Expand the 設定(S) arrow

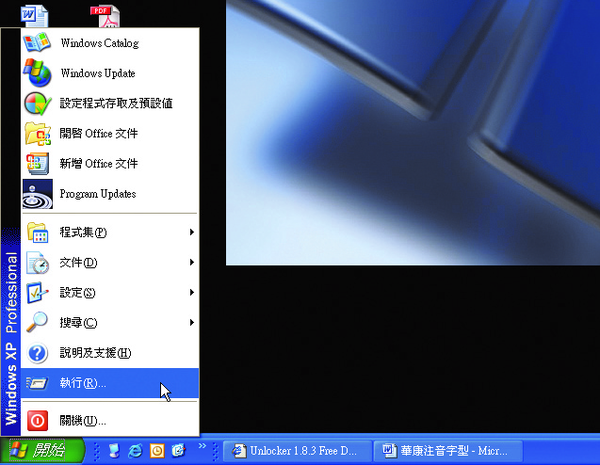(x=192, y=292)
